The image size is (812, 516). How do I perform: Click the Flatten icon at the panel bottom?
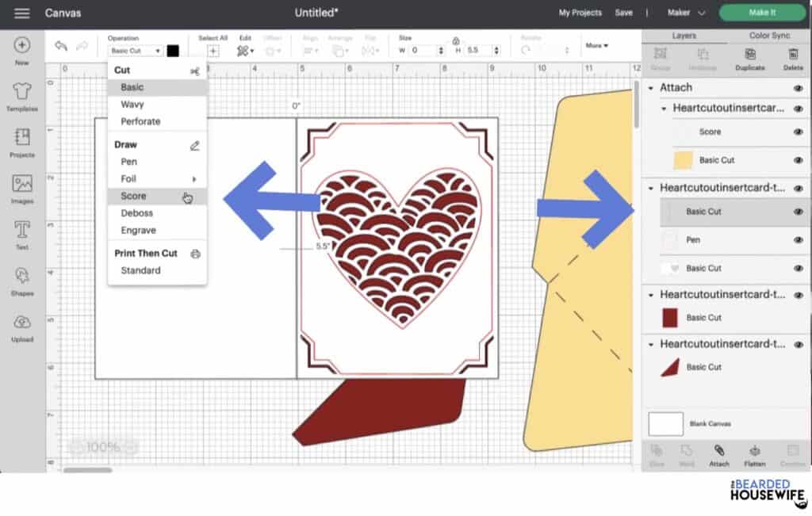[753, 455]
